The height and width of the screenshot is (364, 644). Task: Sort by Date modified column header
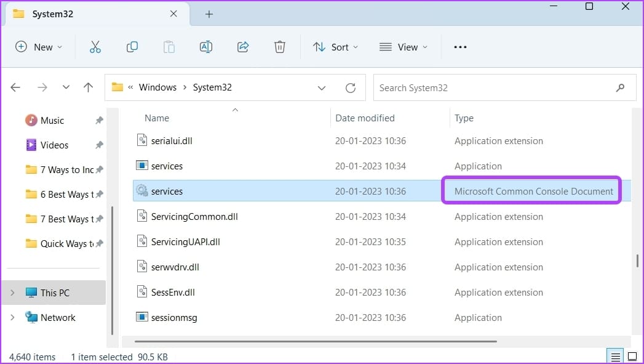[365, 118]
